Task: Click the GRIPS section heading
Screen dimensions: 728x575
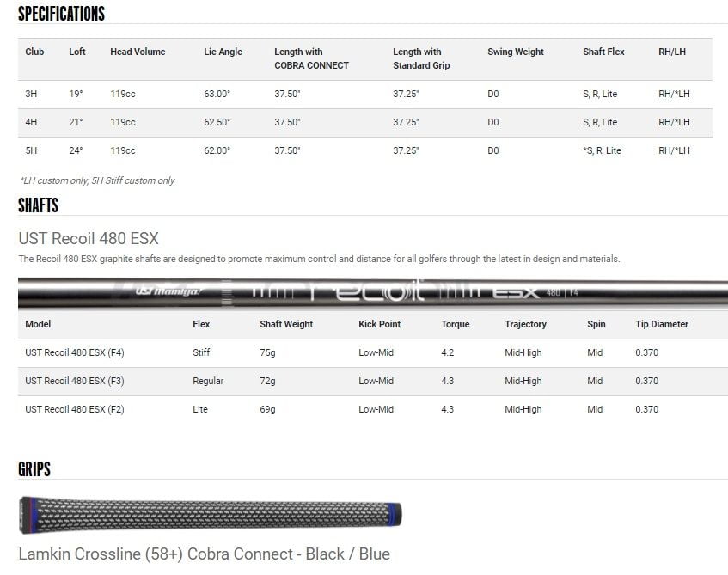Action: 34,469
